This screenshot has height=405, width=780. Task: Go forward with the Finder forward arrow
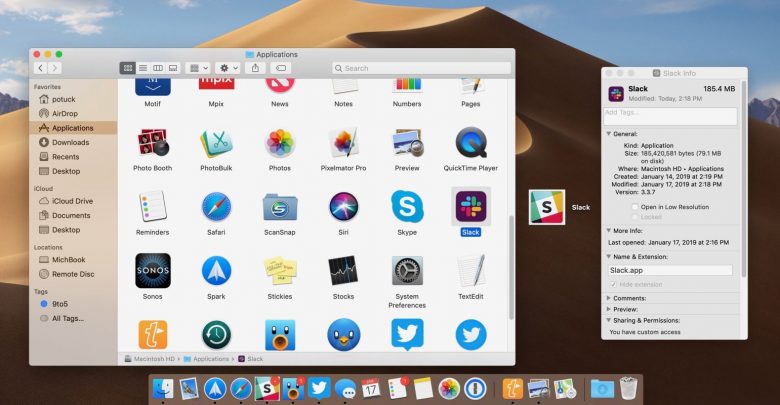[55, 68]
